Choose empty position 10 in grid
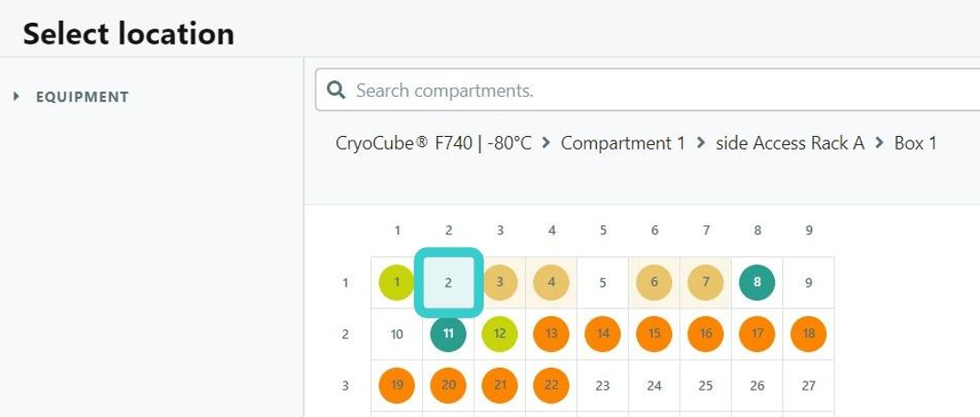The image size is (980, 417). click(x=397, y=334)
